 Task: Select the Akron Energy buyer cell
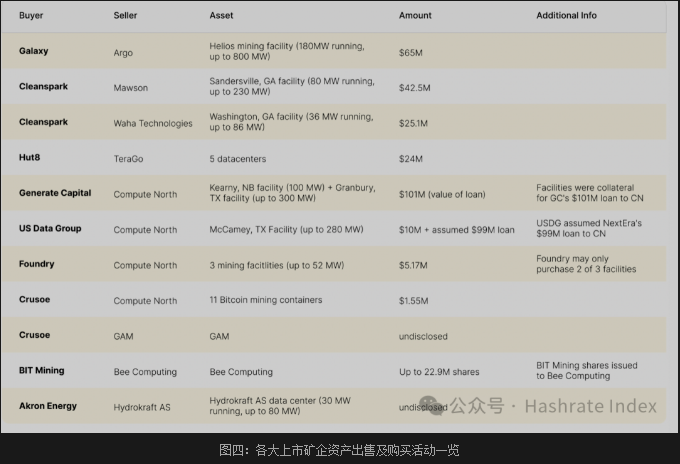point(48,406)
